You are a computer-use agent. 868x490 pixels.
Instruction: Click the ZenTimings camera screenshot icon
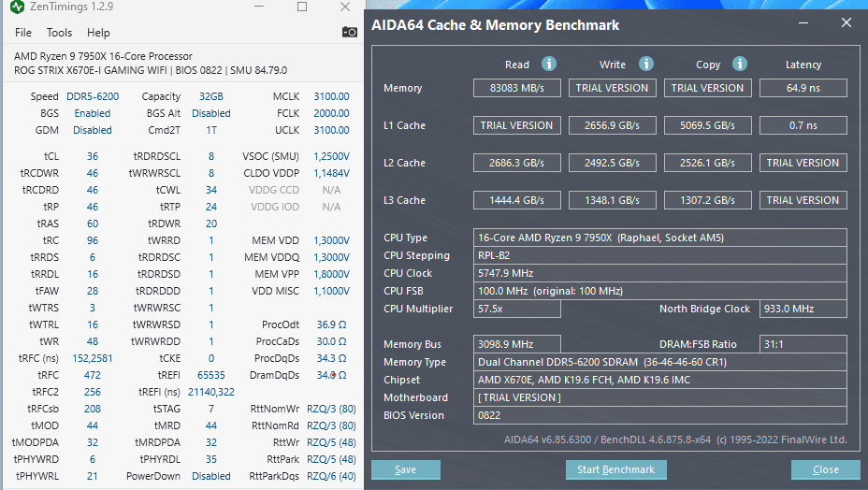349,32
